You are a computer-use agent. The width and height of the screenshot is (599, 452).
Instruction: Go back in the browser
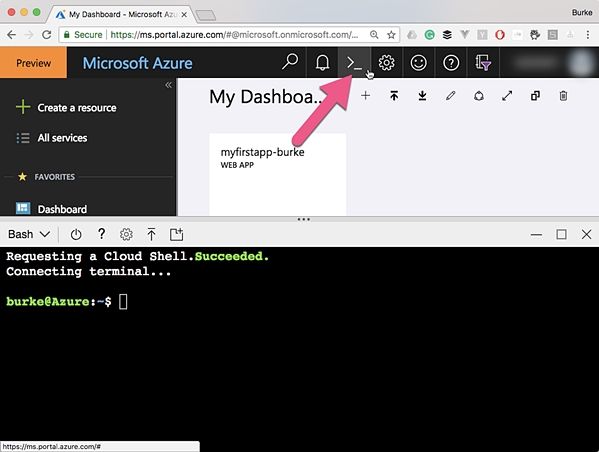pyautogui.click(x=11, y=35)
